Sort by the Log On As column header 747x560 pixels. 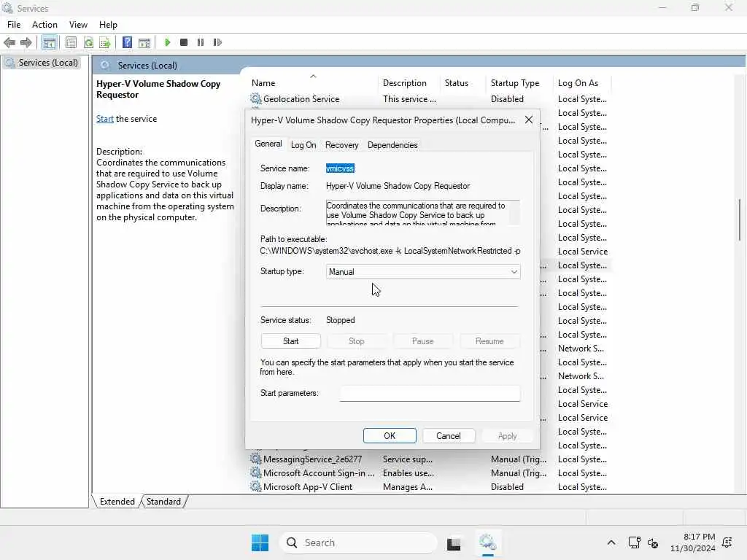[x=581, y=83]
